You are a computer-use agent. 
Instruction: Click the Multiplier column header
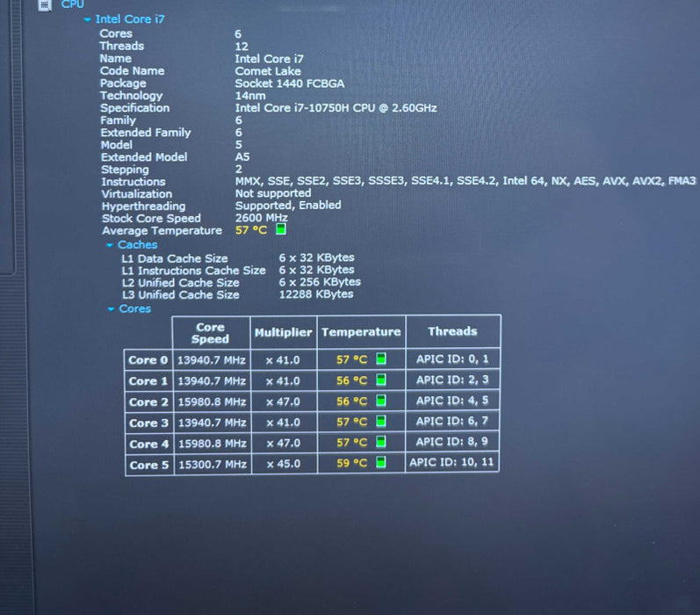click(283, 332)
